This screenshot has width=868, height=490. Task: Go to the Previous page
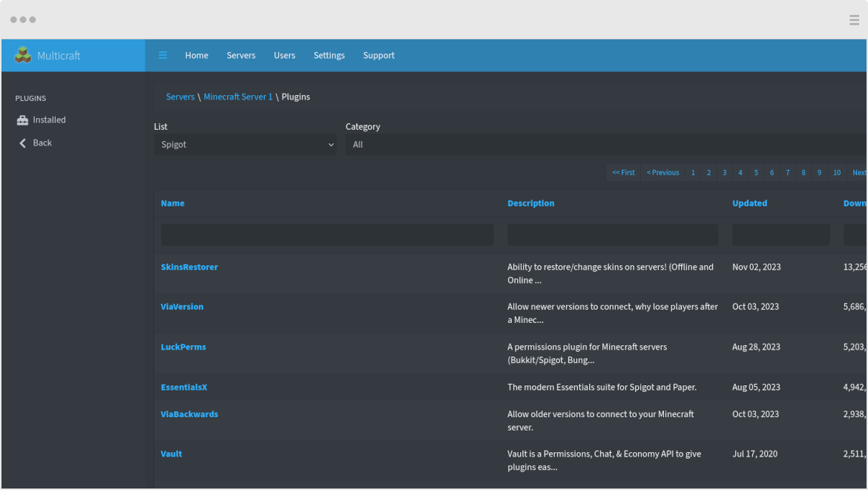[662, 173]
